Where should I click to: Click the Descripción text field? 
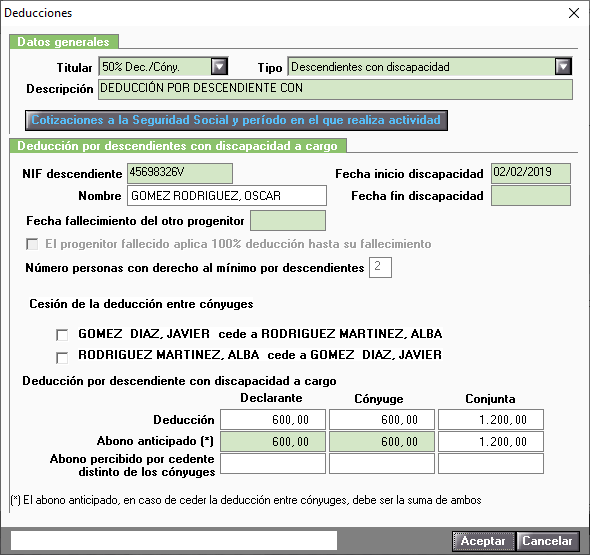coord(335,89)
